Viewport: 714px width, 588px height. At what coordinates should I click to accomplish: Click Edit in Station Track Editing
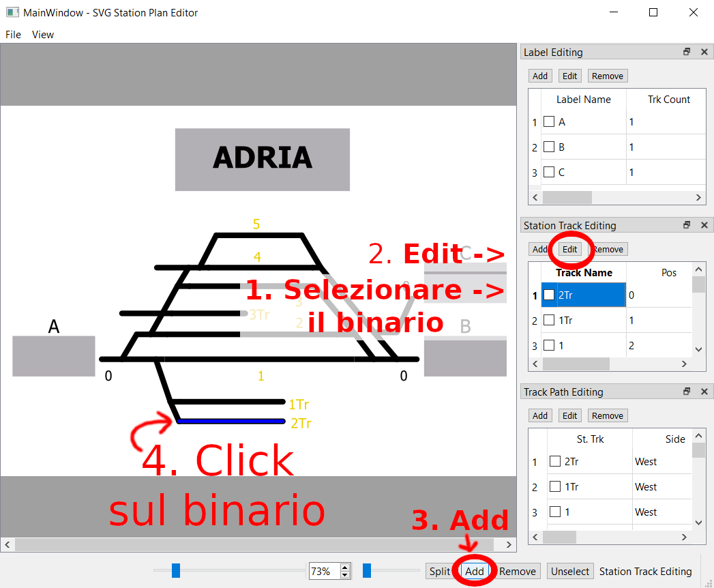569,249
